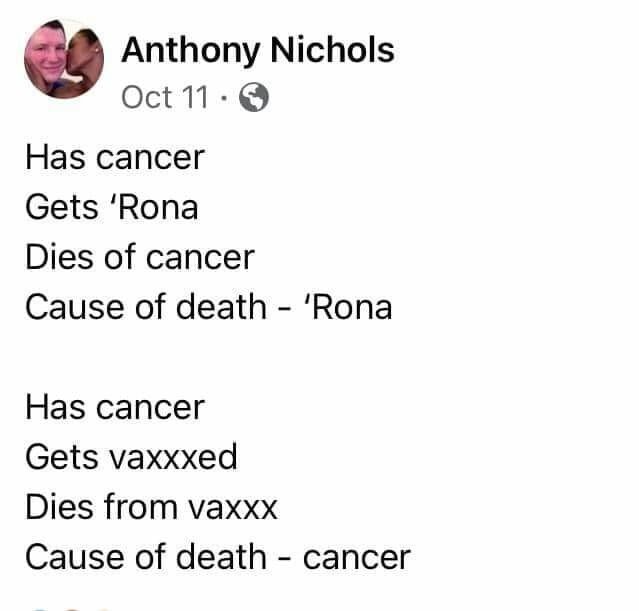
Task: Click the word "cancer" in the final line
Action: point(356,557)
